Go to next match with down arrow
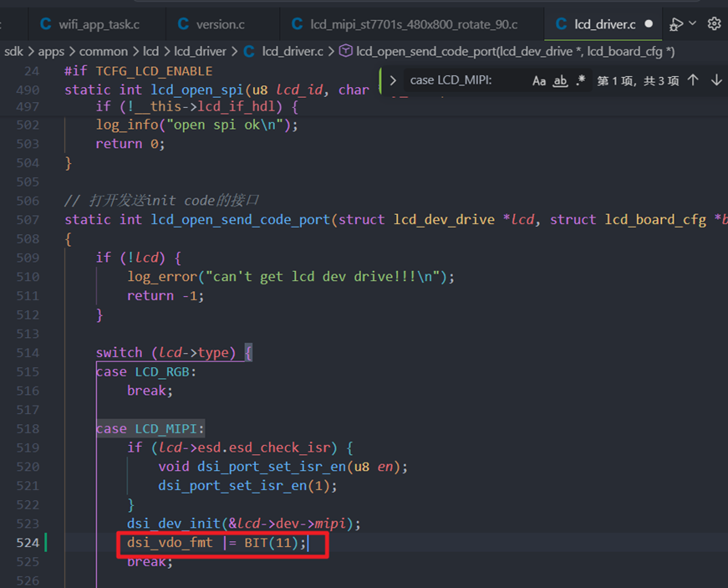This screenshot has width=728, height=588. pos(716,80)
